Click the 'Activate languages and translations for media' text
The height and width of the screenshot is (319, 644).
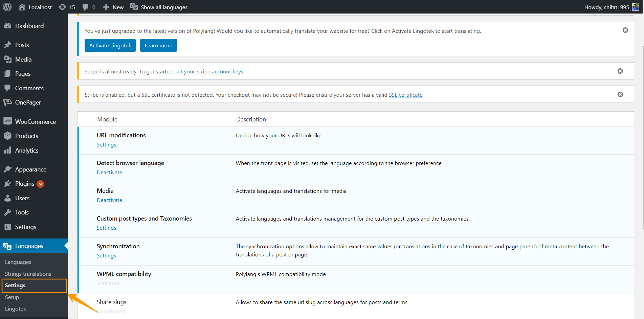point(291,191)
